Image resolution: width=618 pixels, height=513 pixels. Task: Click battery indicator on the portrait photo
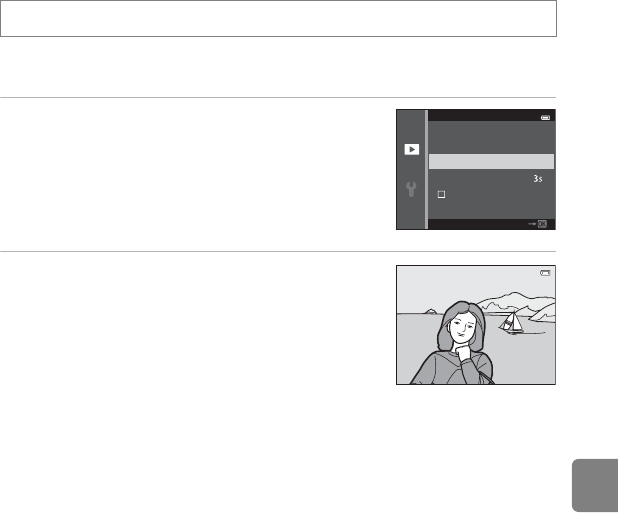click(545, 273)
